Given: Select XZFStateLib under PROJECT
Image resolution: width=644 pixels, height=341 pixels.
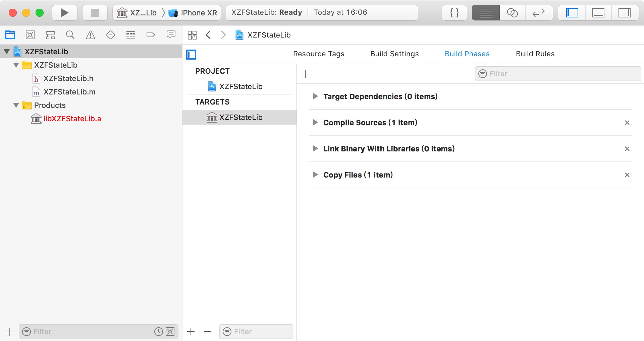Looking at the screenshot, I should point(239,86).
